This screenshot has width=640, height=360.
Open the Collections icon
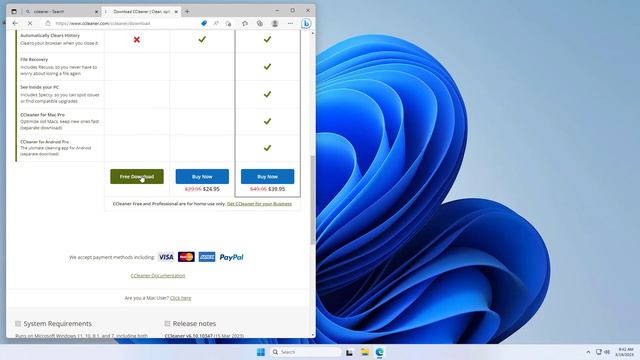tap(260, 23)
